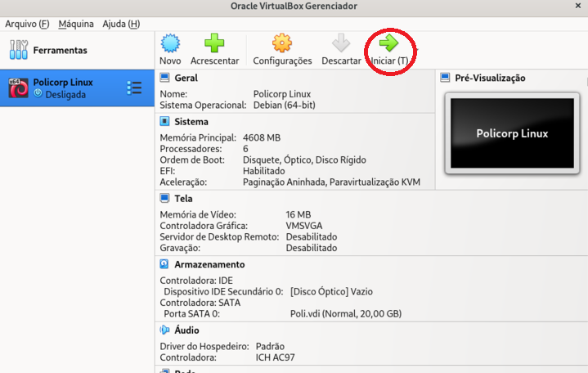Screen dimensions: 588x373
Task: Click the Descartar down-arrow icon
Action: point(341,43)
